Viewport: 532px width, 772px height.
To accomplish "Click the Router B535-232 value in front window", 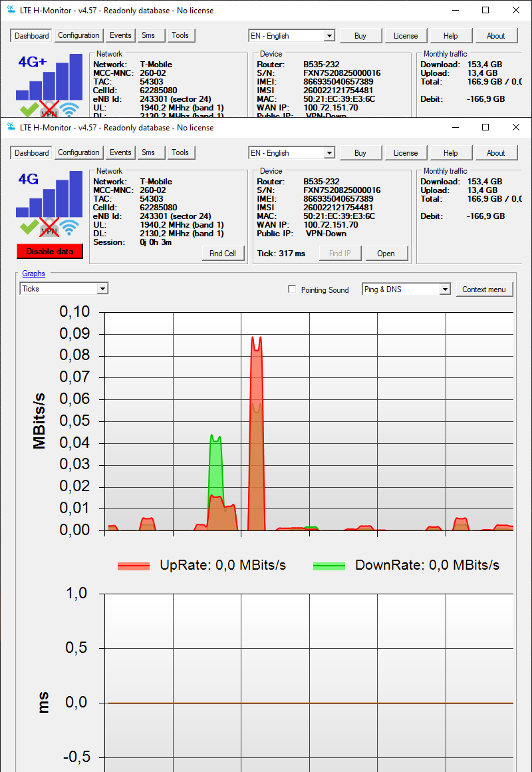I will (x=321, y=182).
